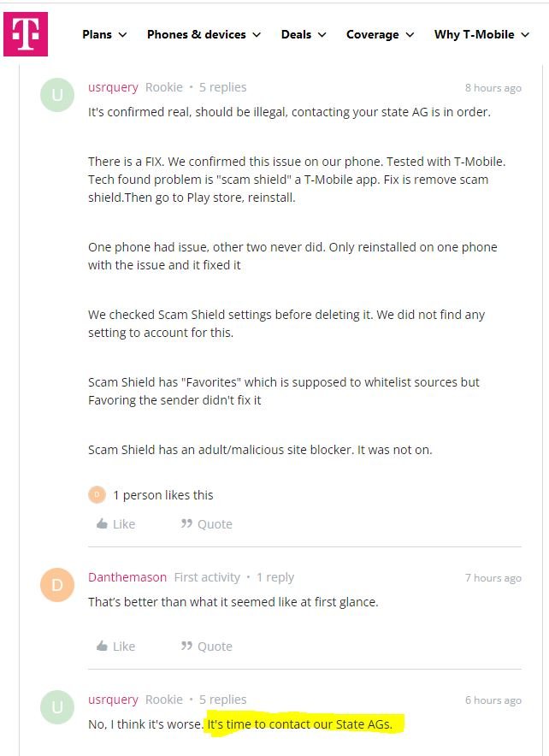
Task: Click the "7 hours ago" timestamp
Action: click(493, 578)
